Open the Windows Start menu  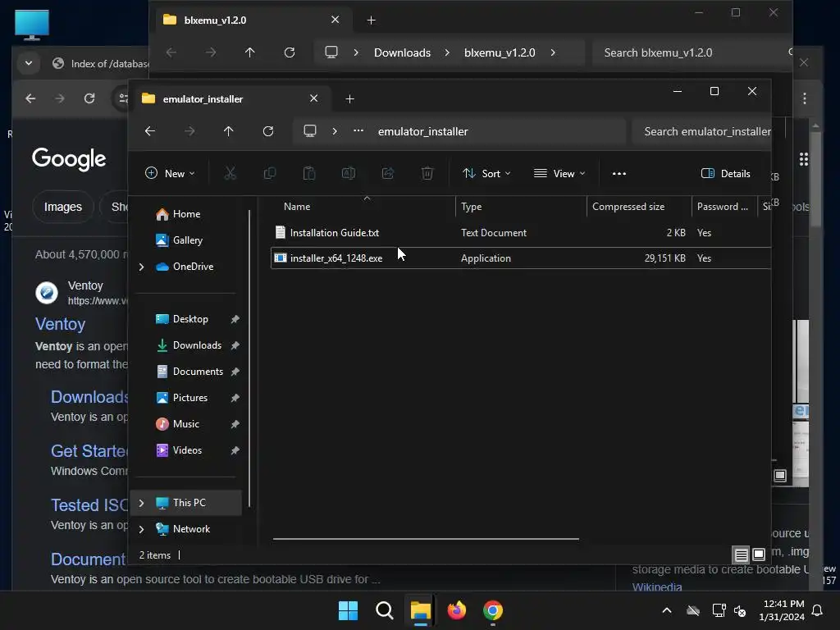click(348, 610)
